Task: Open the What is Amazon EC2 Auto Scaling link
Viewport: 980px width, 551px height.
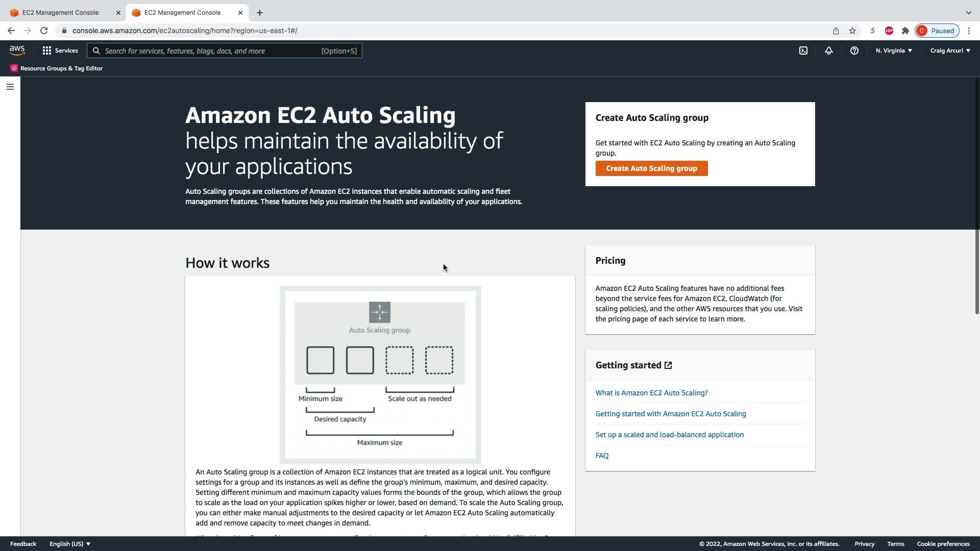Action: pos(651,393)
